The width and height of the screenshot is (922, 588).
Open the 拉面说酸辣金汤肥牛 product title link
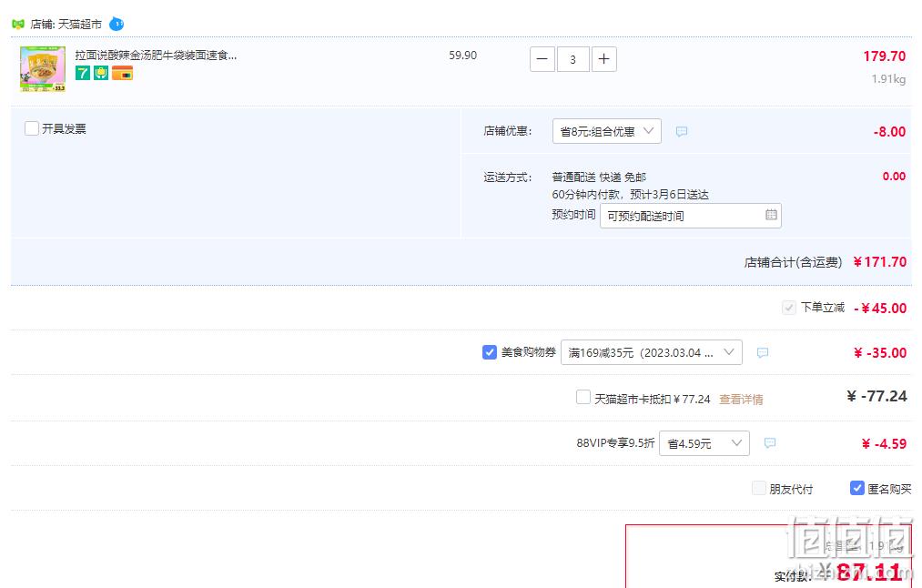156,56
